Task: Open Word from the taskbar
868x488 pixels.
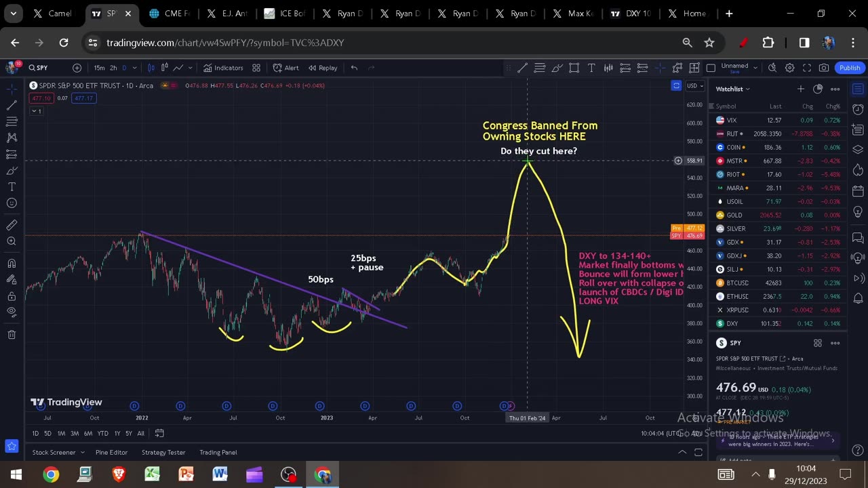Action: (220, 474)
